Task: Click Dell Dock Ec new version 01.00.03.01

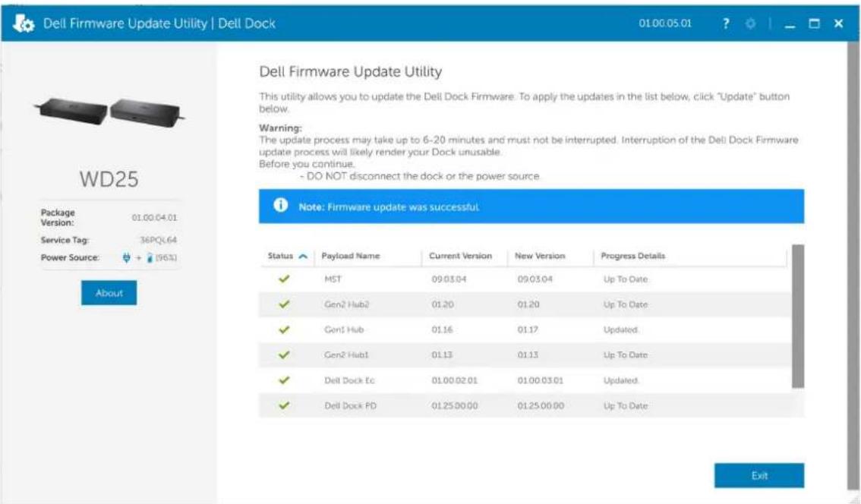Action: pos(541,380)
